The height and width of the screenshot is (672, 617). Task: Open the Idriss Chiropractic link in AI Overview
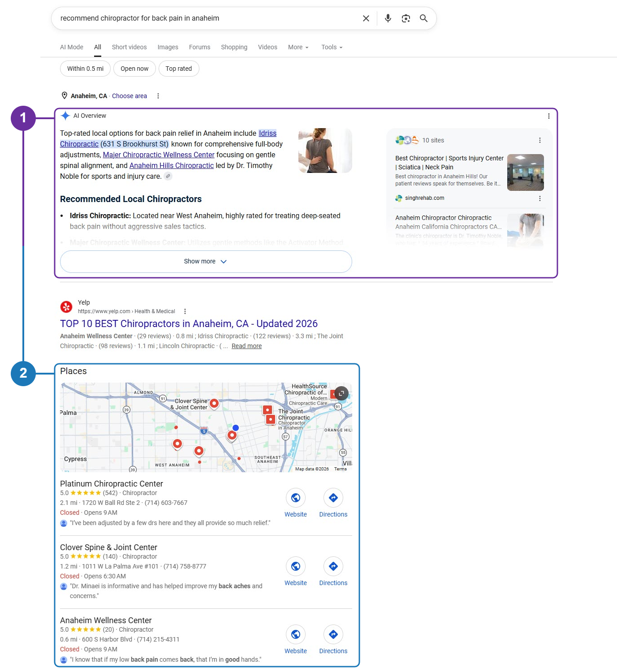point(268,133)
